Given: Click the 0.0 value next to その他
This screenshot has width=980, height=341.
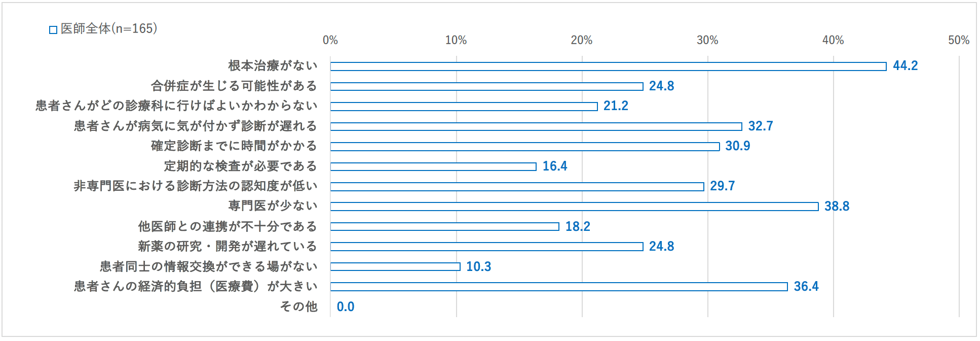Looking at the screenshot, I should click(346, 307).
